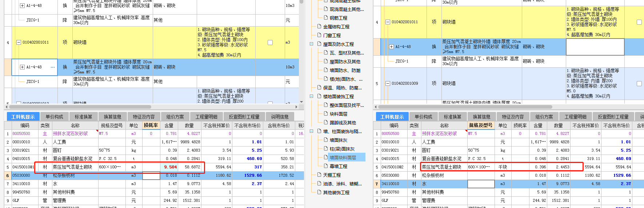Click right panel's horizontal scrollbar thumb

point(465,107)
